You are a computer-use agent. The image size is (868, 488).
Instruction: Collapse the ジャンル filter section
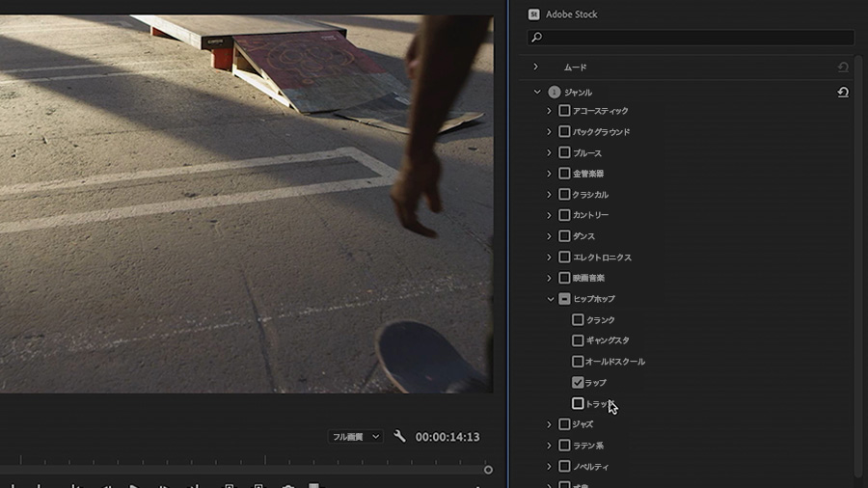pyautogui.click(x=537, y=92)
